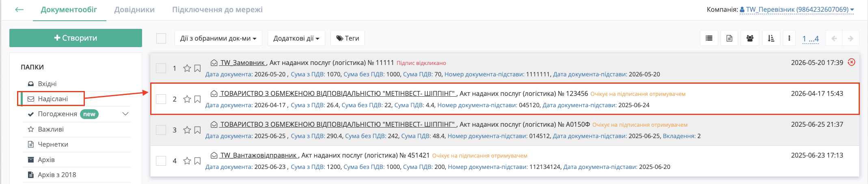The width and height of the screenshot is (868, 184).
Task: Go to next page arrow
Action: (850, 38)
